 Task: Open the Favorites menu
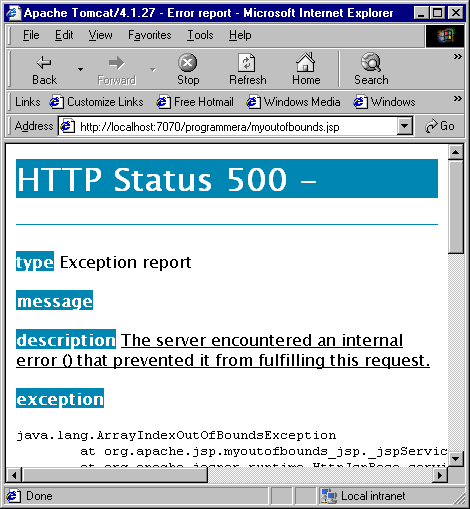tap(150, 35)
